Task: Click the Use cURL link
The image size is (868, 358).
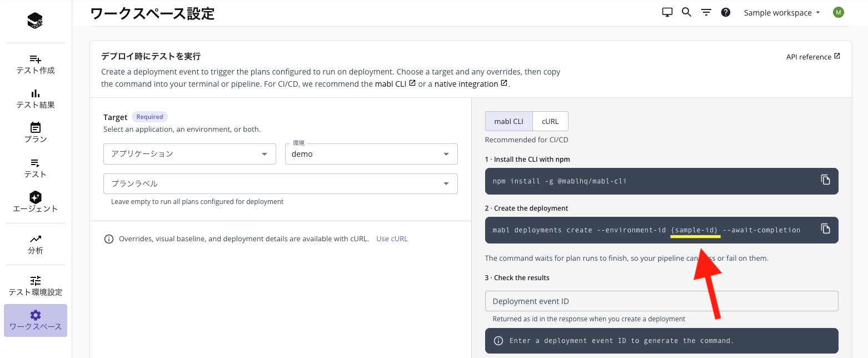Action: pyautogui.click(x=392, y=238)
